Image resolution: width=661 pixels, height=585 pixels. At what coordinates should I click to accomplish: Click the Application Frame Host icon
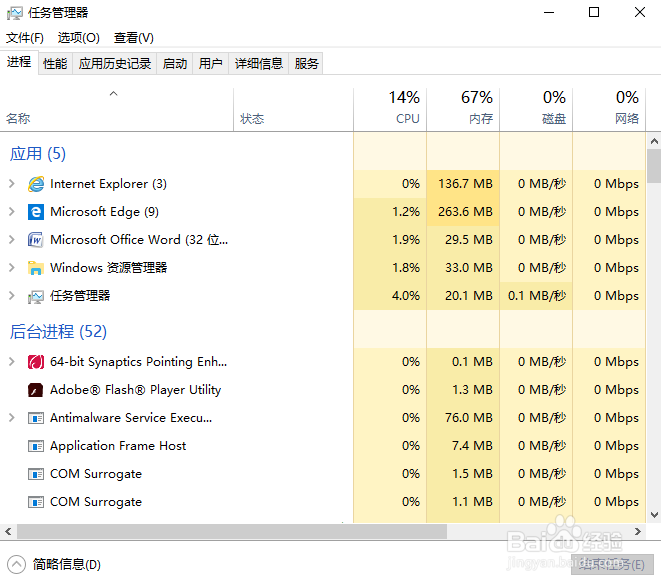point(36,446)
